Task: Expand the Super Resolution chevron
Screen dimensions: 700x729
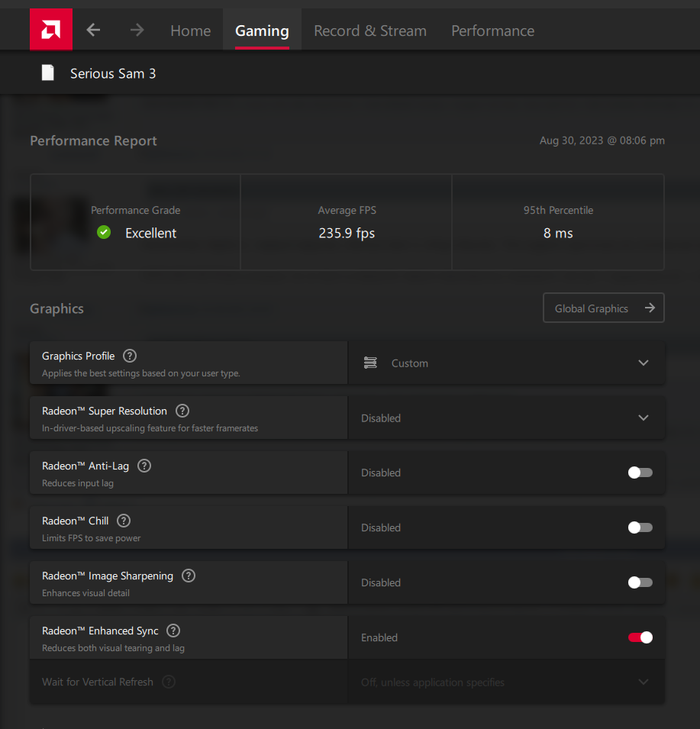Action: 644,418
